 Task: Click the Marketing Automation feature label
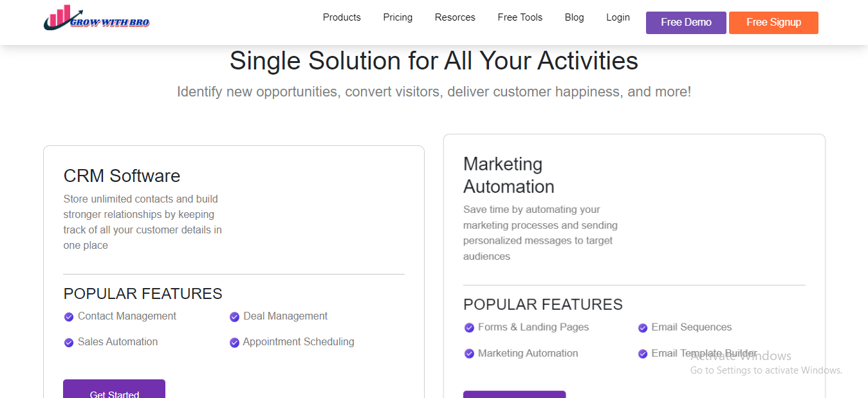click(x=528, y=353)
